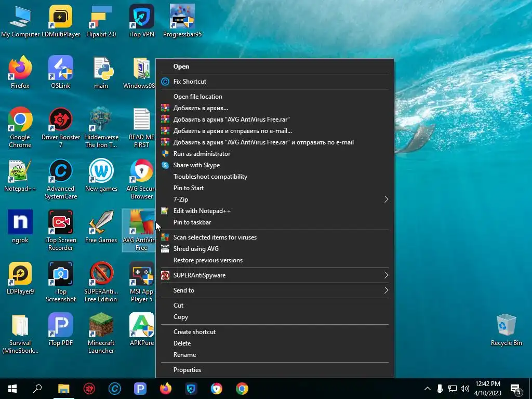Image resolution: width=532 pixels, height=399 pixels.
Task: Open Chrome from the taskbar
Action: point(242,389)
